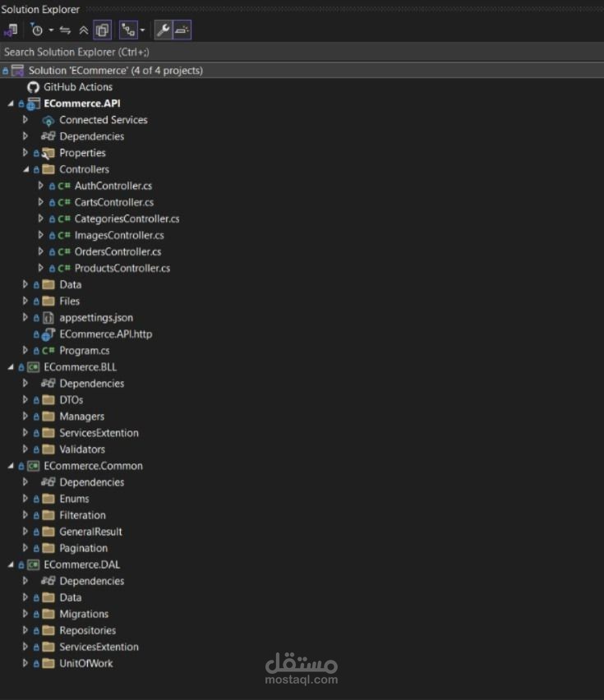Screen dimensions: 604x700
Task: Expand the Properties folder
Action: coord(25,153)
